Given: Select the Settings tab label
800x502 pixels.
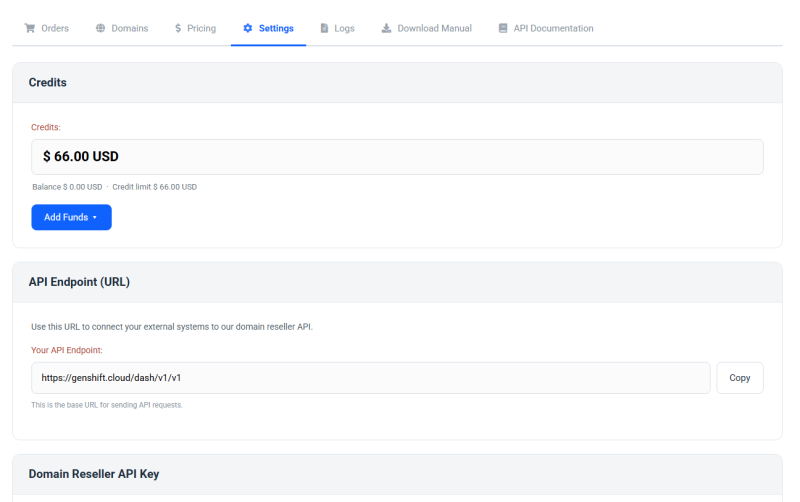Looking at the screenshot, I should [276, 28].
